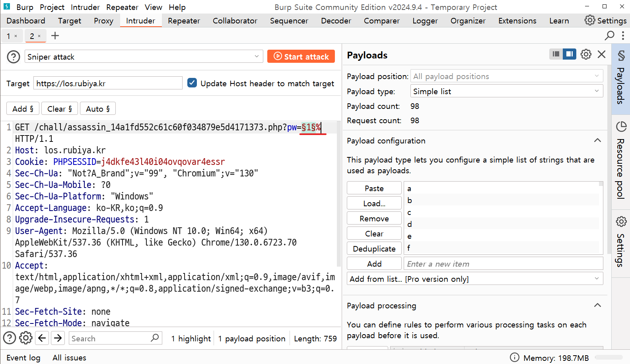Open the Payload position dropdown

[x=507, y=76]
